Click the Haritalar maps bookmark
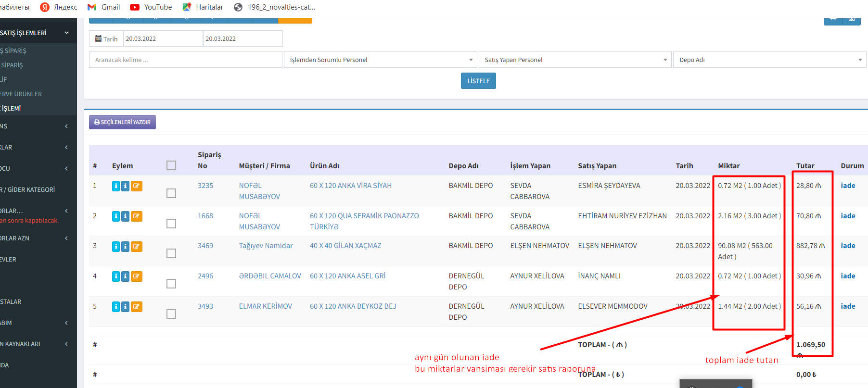The image size is (868, 388). [x=203, y=7]
